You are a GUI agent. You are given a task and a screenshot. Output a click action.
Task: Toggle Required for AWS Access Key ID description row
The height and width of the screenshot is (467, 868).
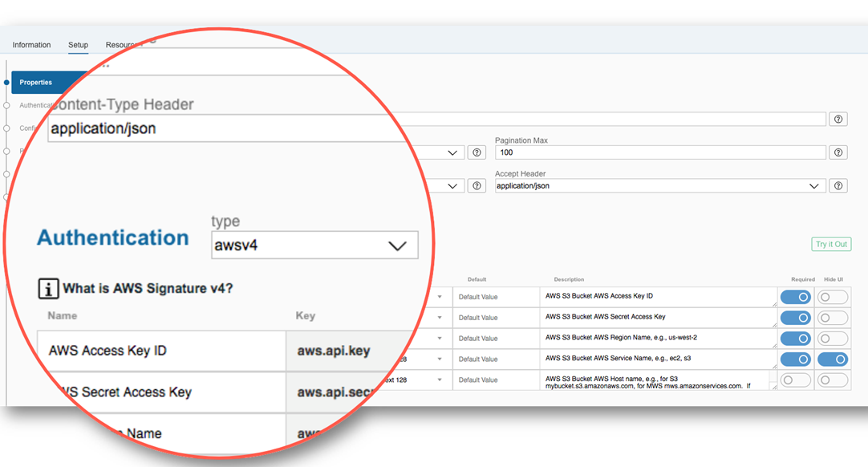[x=796, y=297]
